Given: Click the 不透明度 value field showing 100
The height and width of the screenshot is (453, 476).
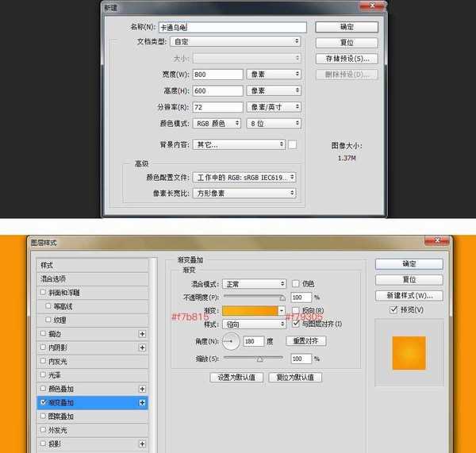Looking at the screenshot, I should pyautogui.click(x=301, y=298).
